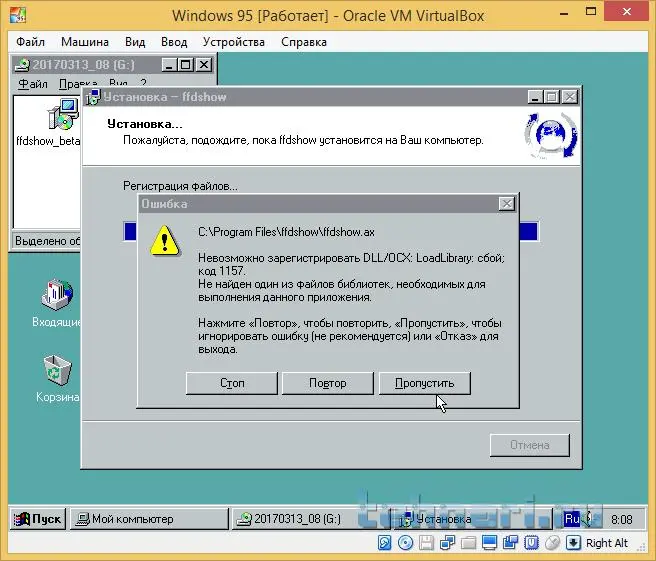This screenshot has height=561, width=656.
Task: Click the volume speaker tray icon
Action: point(588,519)
